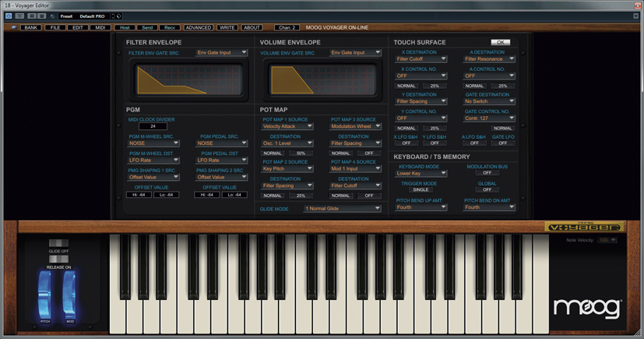Click the small blue icon left of BANK

13,27
